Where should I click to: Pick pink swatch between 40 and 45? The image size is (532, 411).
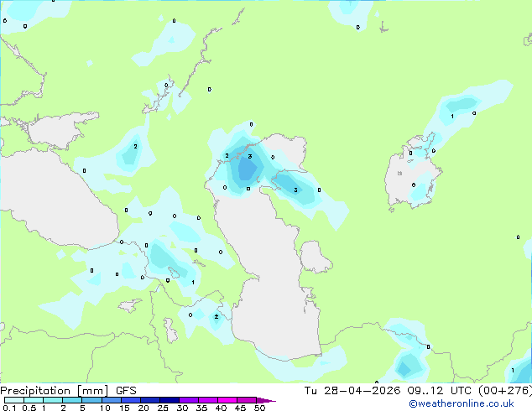pyautogui.click(x=227, y=400)
